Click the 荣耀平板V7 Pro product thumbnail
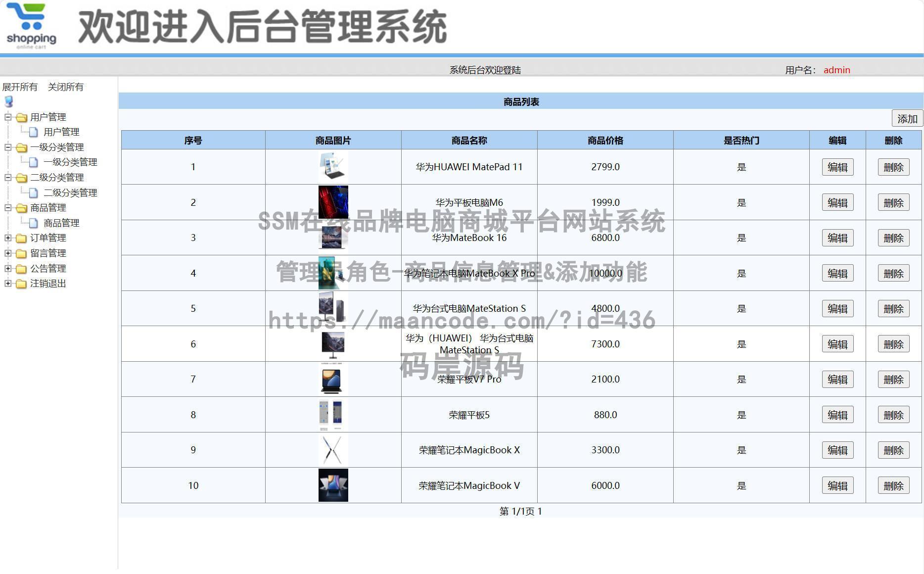The height and width of the screenshot is (574, 924). [333, 379]
